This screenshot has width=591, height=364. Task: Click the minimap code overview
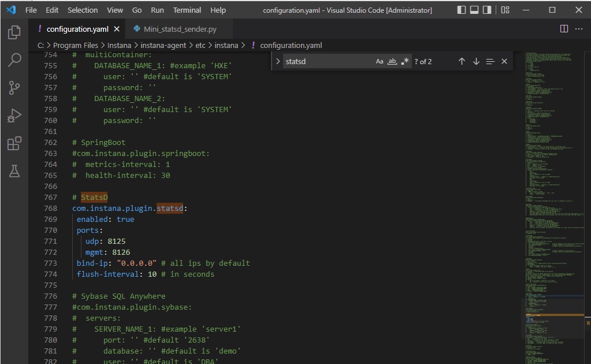553,207
